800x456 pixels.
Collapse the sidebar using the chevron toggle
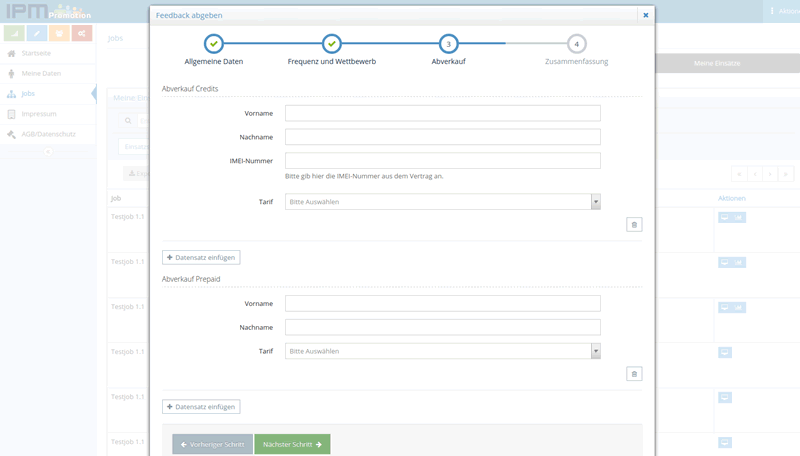click(x=47, y=152)
